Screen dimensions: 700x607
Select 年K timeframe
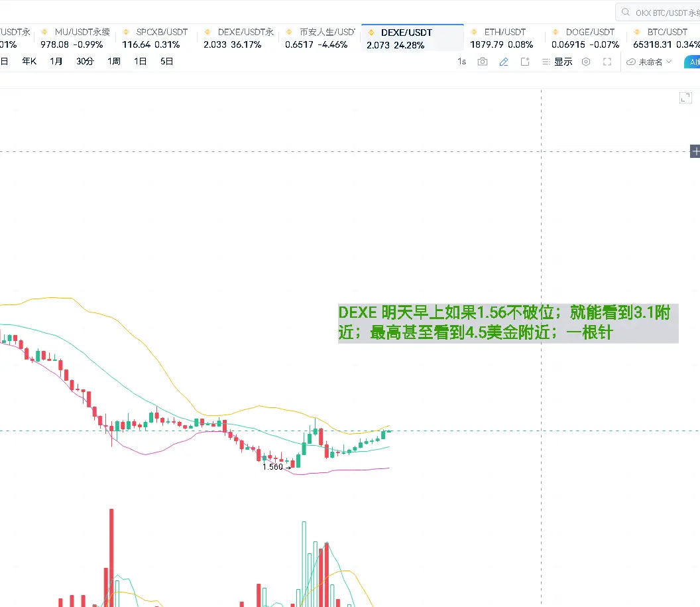pos(29,61)
